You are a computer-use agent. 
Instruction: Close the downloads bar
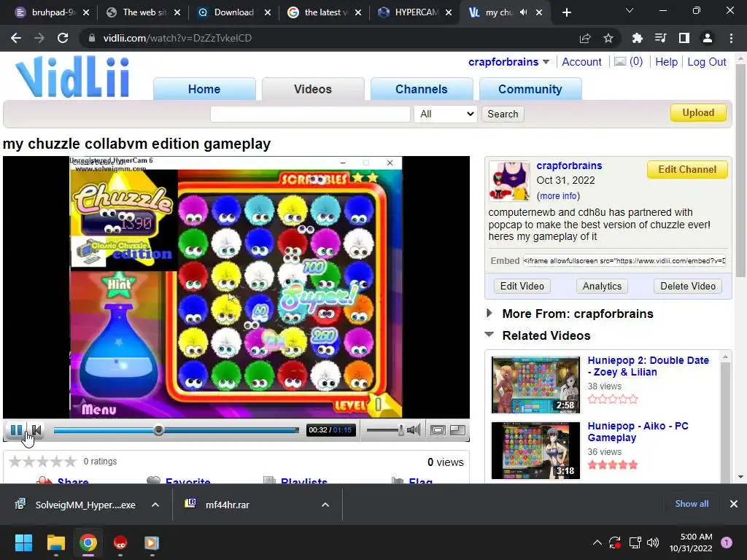[x=734, y=504]
